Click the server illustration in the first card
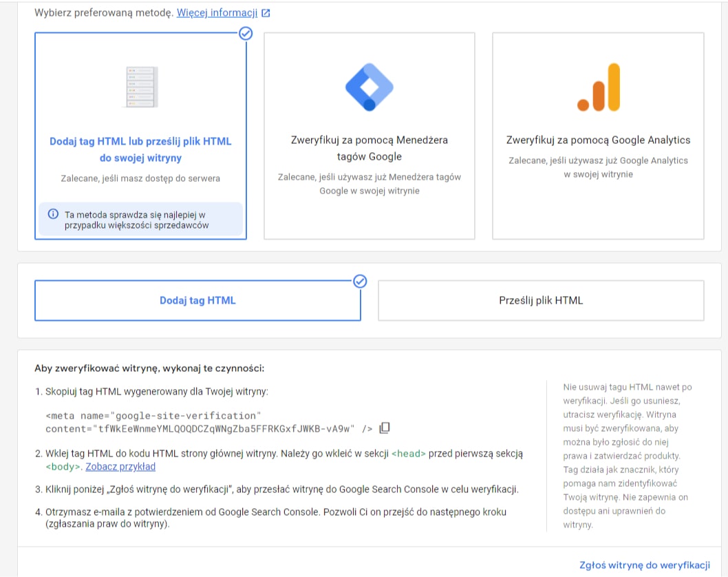Image resolution: width=728 pixels, height=577 pixels. click(x=140, y=87)
